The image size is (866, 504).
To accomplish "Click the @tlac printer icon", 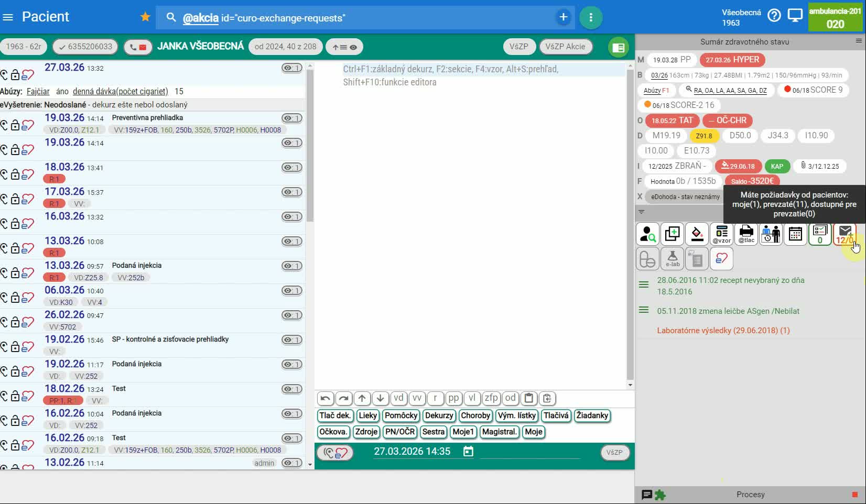I will tap(746, 234).
